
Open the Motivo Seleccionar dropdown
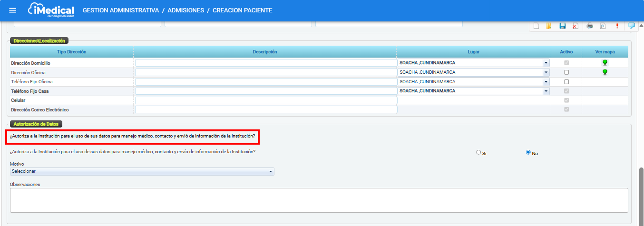[x=271, y=171]
